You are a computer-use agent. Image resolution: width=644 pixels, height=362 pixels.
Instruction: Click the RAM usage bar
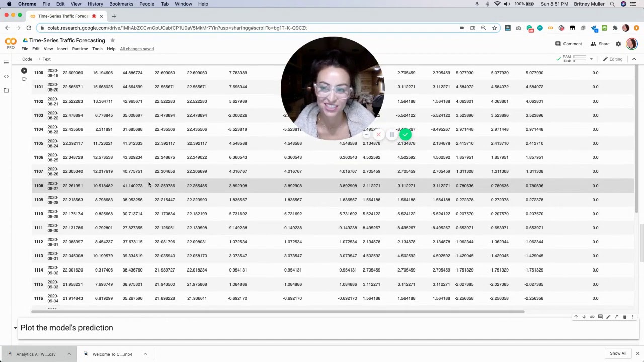[x=580, y=57]
